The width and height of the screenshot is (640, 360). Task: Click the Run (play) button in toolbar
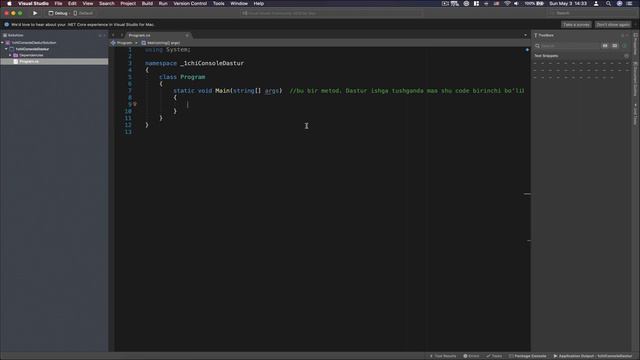click(x=35, y=13)
